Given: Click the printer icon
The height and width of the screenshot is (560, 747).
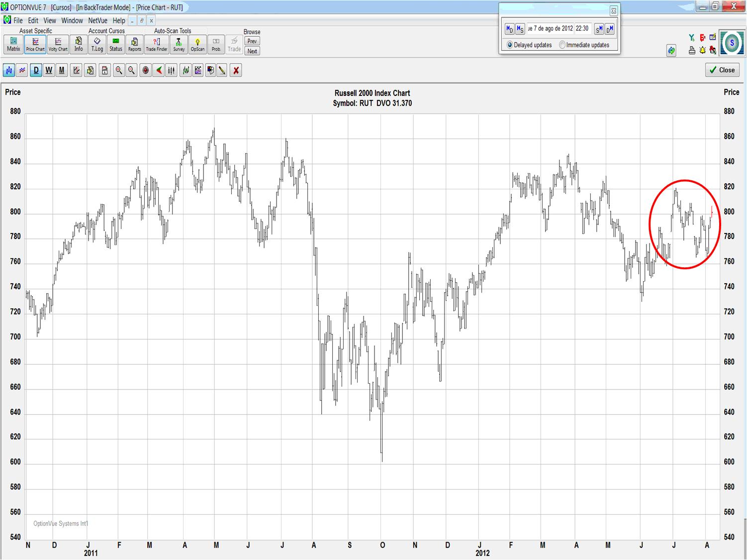Looking at the screenshot, I should click(x=692, y=50).
